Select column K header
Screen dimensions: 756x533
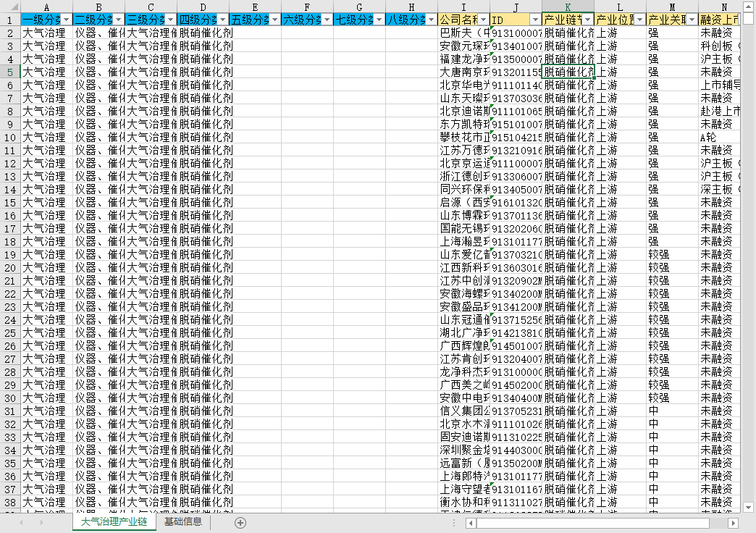568,7
